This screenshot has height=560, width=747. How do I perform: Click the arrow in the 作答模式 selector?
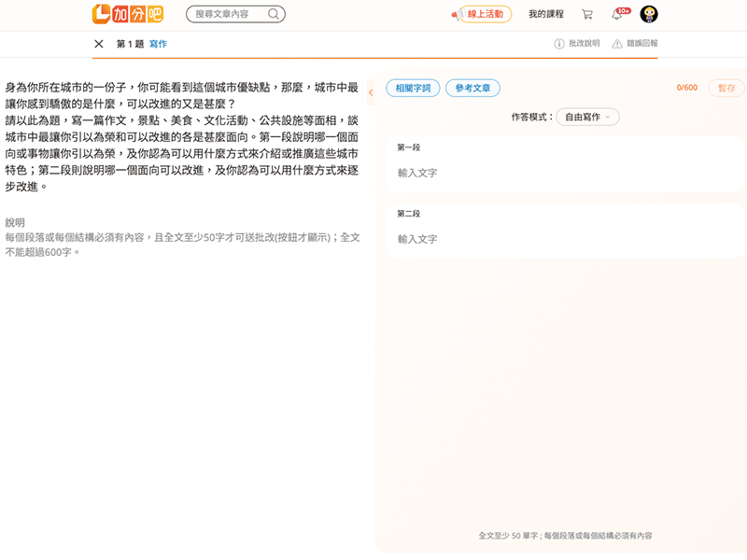click(609, 117)
